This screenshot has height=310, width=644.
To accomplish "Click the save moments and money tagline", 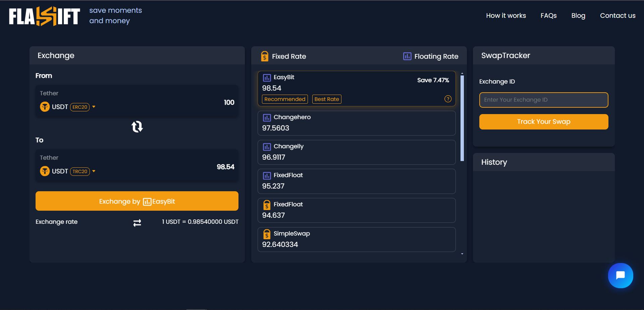I will coord(115,15).
